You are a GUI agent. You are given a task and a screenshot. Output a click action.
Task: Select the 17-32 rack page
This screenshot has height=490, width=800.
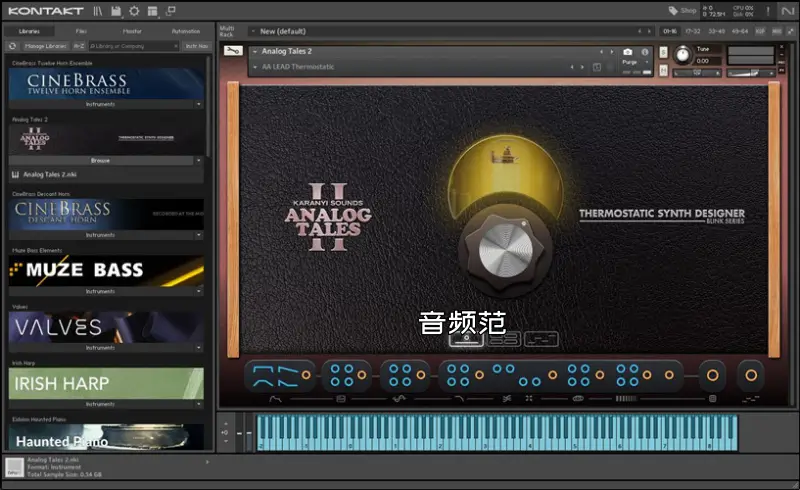[x=692, y=31]
